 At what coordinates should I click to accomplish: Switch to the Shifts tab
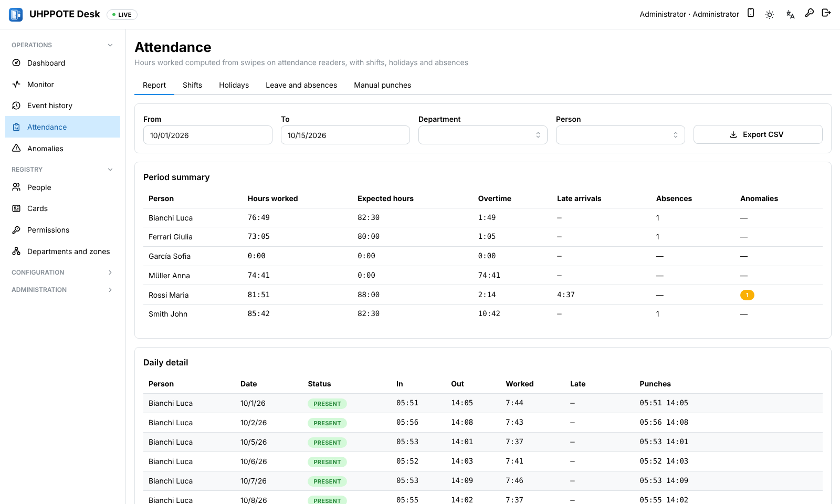tap(192, 85)
